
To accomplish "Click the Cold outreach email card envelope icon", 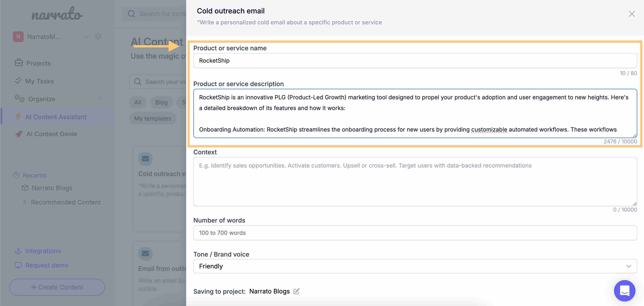I will (145, 159).
